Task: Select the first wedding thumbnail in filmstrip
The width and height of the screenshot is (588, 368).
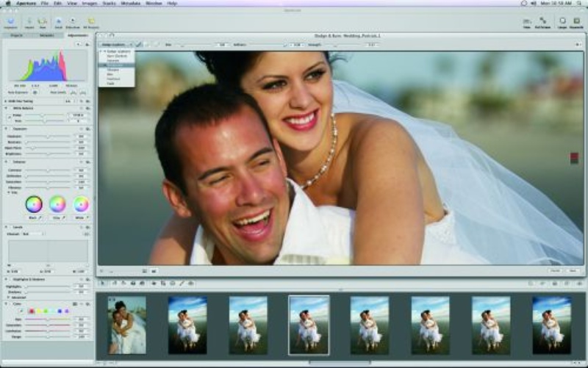Action: 127,325
